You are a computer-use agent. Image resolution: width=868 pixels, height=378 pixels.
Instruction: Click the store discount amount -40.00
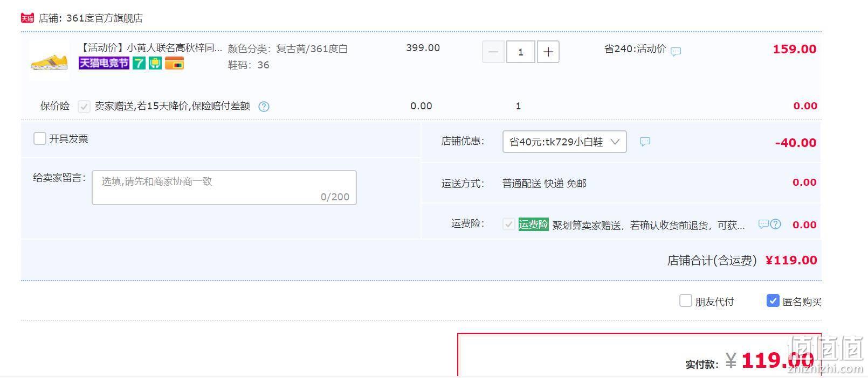(x=796, y=143)
